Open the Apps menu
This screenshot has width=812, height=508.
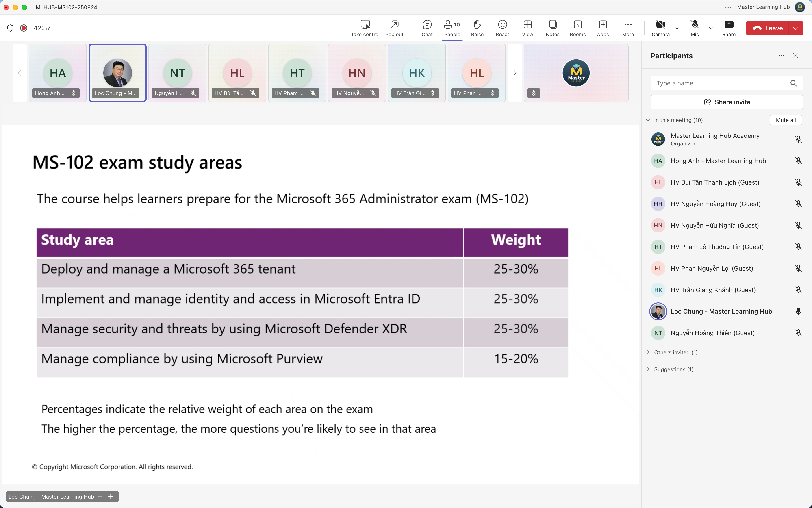click(603, 28)
